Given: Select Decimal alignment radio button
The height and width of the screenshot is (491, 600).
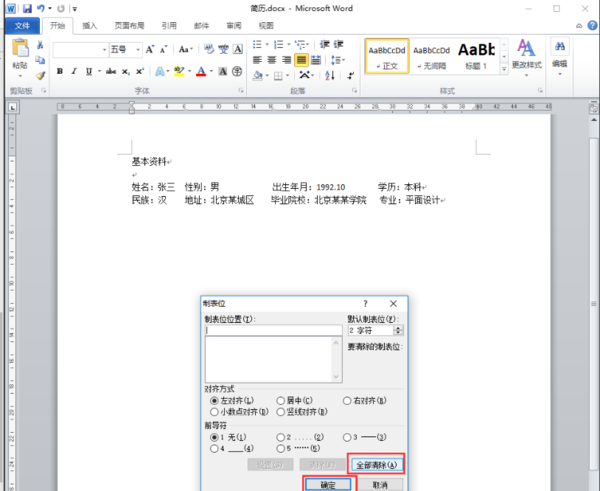Looking at the screenshot, I should tap(214, 412).
